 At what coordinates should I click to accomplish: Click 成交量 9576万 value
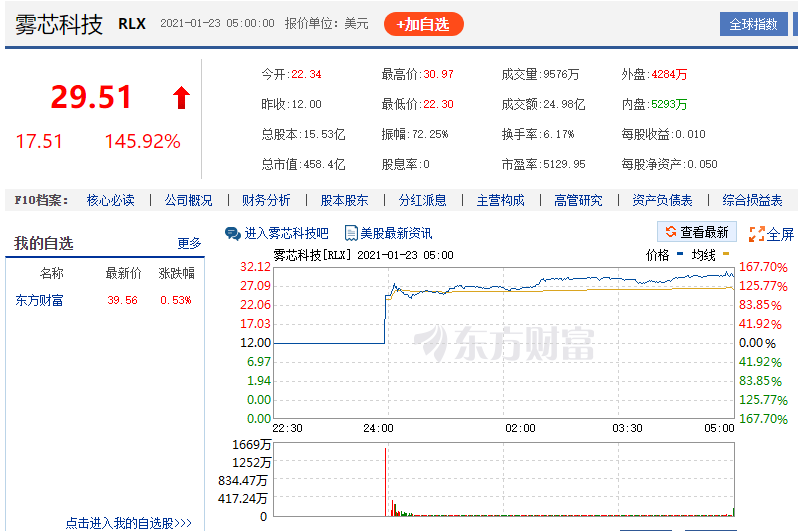click(561, 74)
